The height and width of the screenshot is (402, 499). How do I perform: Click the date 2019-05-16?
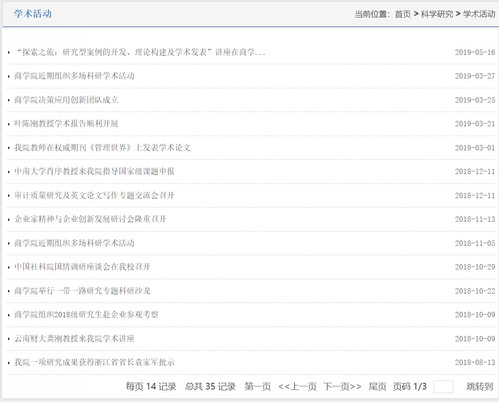click(x=475, y=52)
